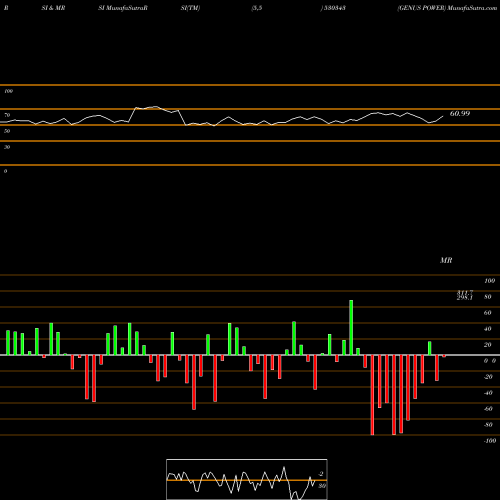Click the -20 label on MR axis
The image size is (500, 500).
pos(488,377)
